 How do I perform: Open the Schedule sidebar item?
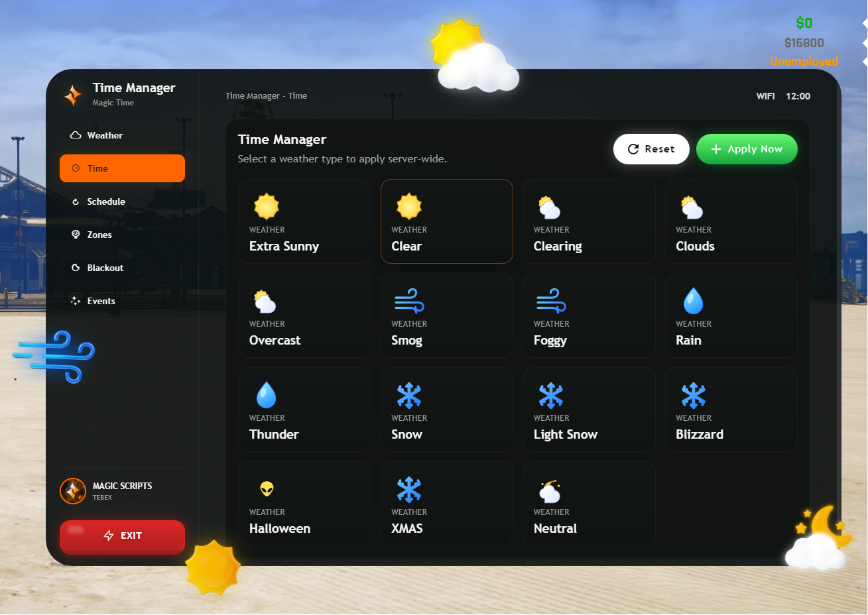click(122, 201)
